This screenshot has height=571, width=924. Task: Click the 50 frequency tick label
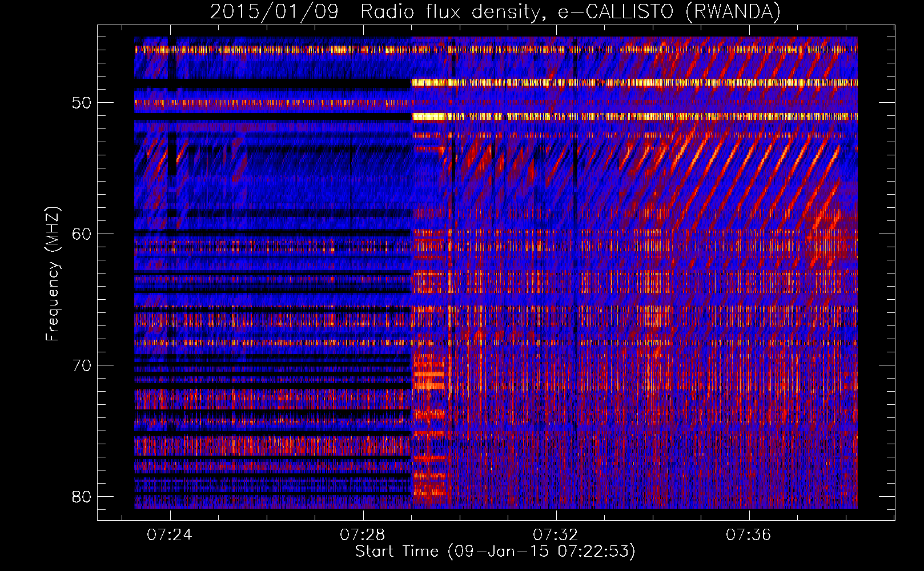pyautogui.click(x=82, y=103)
